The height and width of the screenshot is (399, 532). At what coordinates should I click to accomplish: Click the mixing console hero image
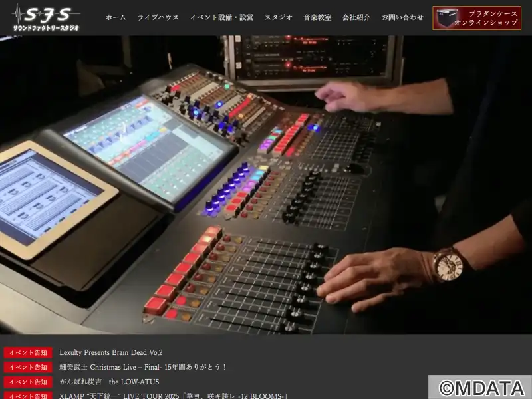click(266, 186)
